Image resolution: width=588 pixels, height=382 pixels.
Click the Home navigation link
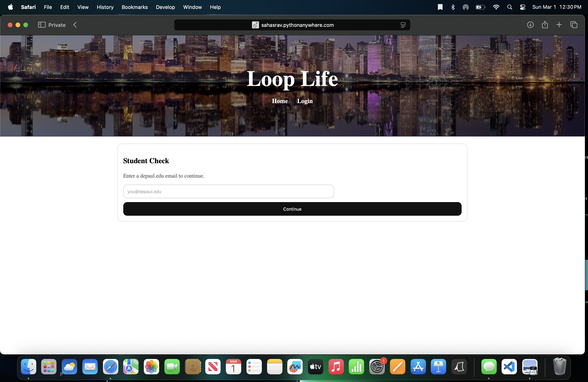click(x=280, y=101)
